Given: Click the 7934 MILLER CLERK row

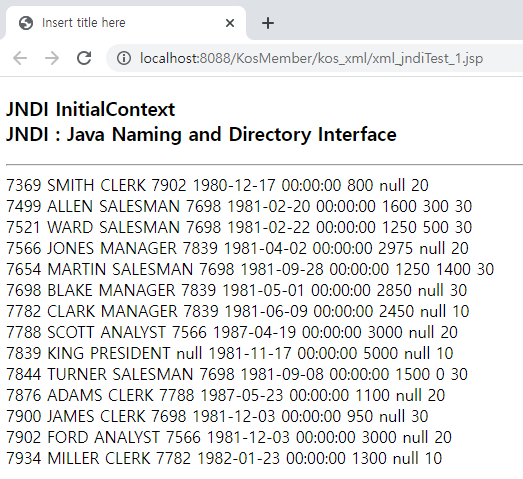Looking at the screenshot, I should point(224,458).
